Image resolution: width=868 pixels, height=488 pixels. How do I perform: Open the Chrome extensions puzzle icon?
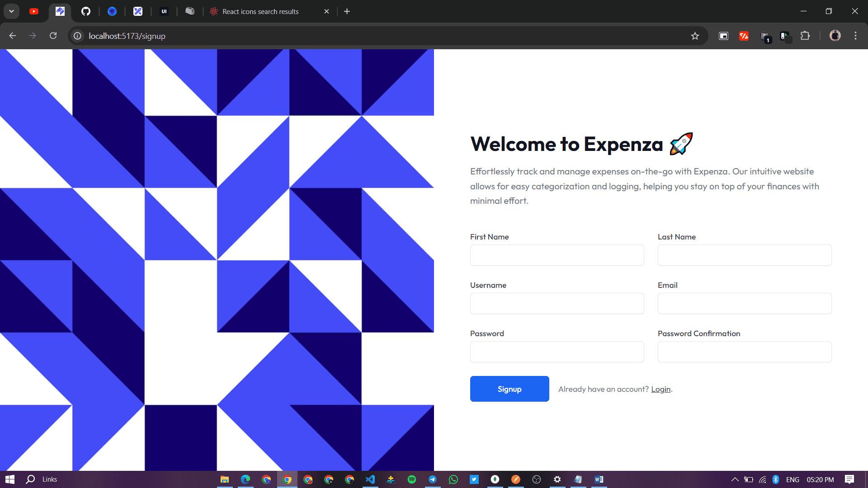pos(806,36)
